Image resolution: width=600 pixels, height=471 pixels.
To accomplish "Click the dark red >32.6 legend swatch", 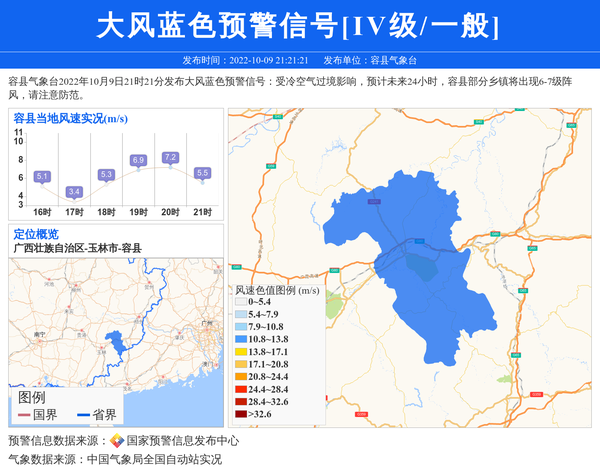I will [240, 414].
